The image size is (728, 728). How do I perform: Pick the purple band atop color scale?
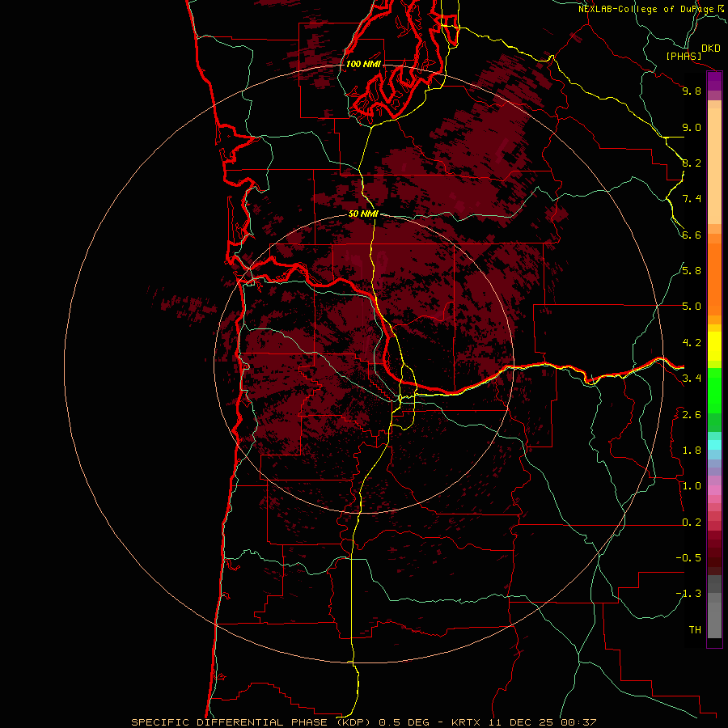pyautogui.click(x=714, y=81)
